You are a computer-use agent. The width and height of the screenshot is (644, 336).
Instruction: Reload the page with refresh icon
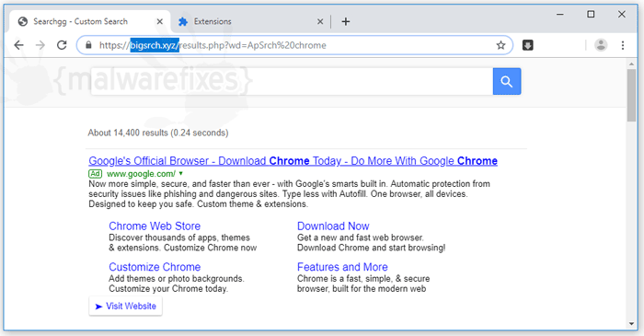(x=62, y=45)
